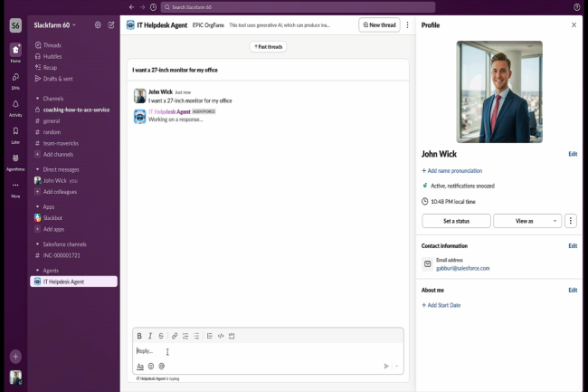Insert a code block in the composer
The height and width of the screenshot is (392, 588).
click(x=232, y=336)
